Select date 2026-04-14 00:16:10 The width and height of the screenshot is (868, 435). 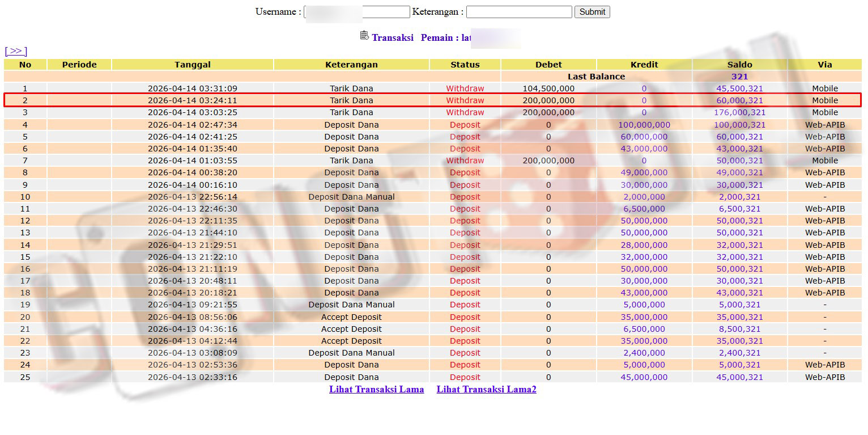(193, 185)
